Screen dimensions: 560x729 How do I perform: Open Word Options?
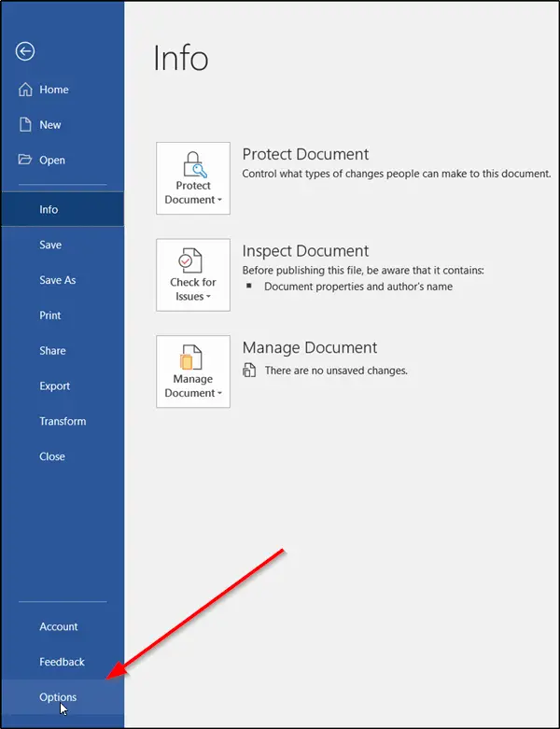(63, 697)
